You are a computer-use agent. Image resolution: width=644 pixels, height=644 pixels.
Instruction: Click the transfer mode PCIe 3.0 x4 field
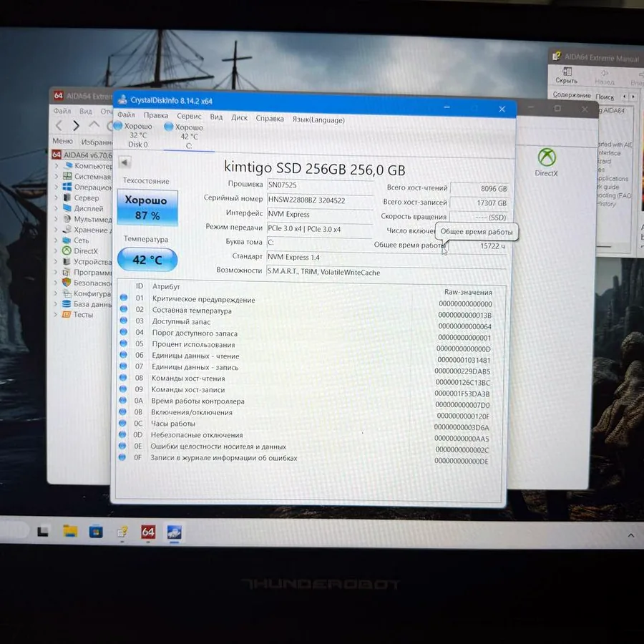[x=320, y=229]
